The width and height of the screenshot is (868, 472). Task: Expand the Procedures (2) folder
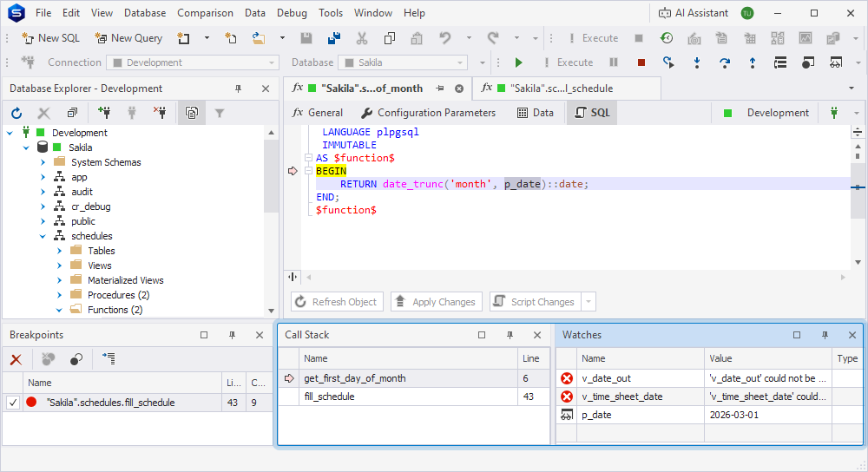[59, 296]
